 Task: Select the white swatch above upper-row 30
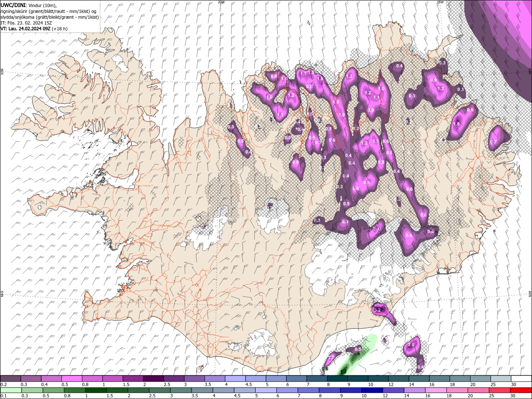click(x=521, y=379)
